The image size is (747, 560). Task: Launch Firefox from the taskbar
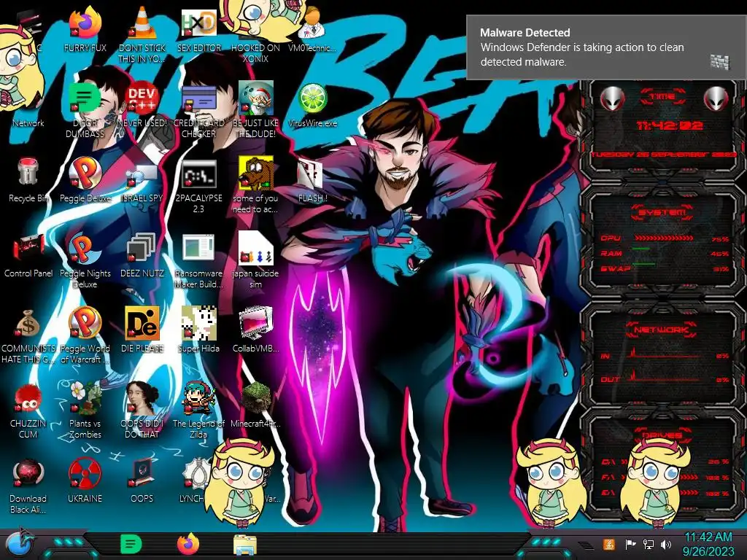click(x=188, y=544)
